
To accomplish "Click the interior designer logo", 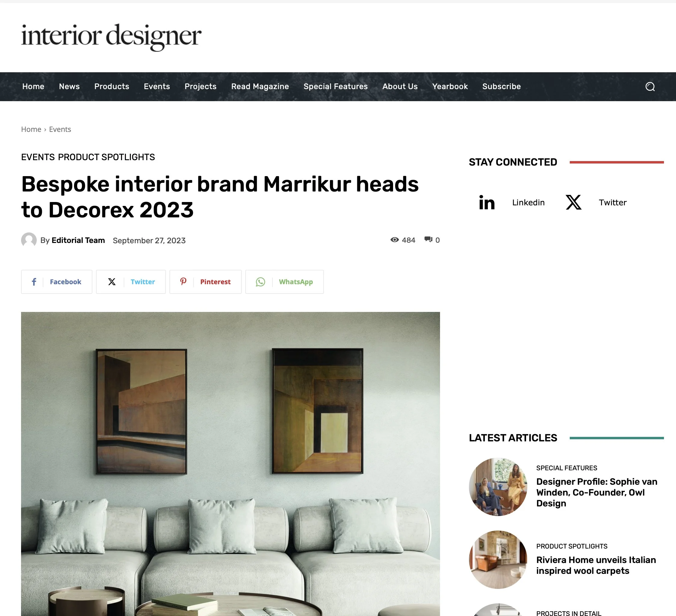I will click(111, 37).
